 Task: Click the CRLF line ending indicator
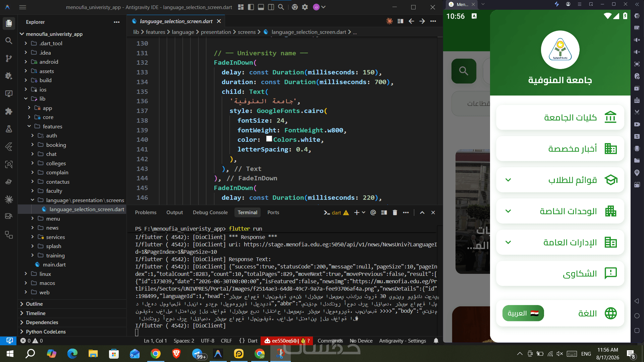[x=226, y=341]
